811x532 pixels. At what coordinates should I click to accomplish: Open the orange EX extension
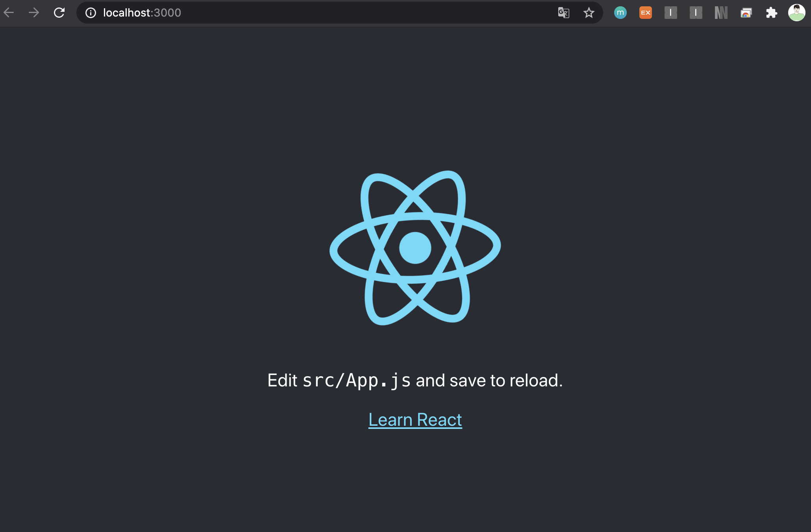coord(645,13)
